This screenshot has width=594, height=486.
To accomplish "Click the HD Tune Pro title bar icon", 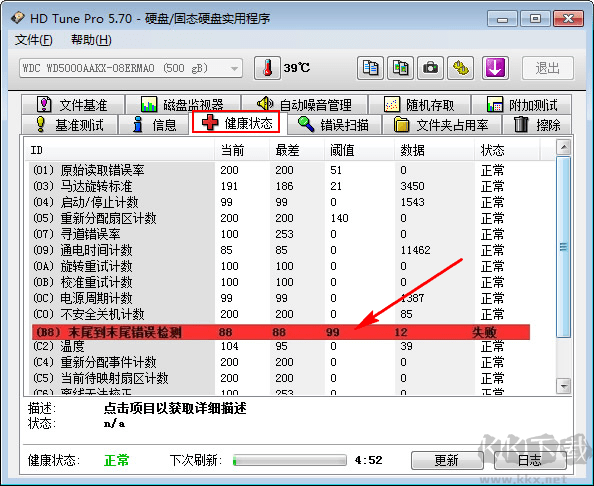I will 17,18.
